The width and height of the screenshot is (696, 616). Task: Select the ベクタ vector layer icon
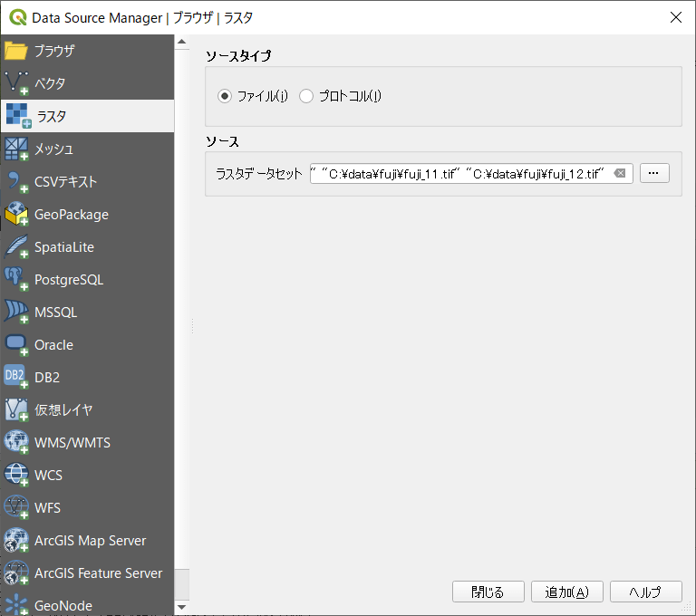(x=16, y=83)
